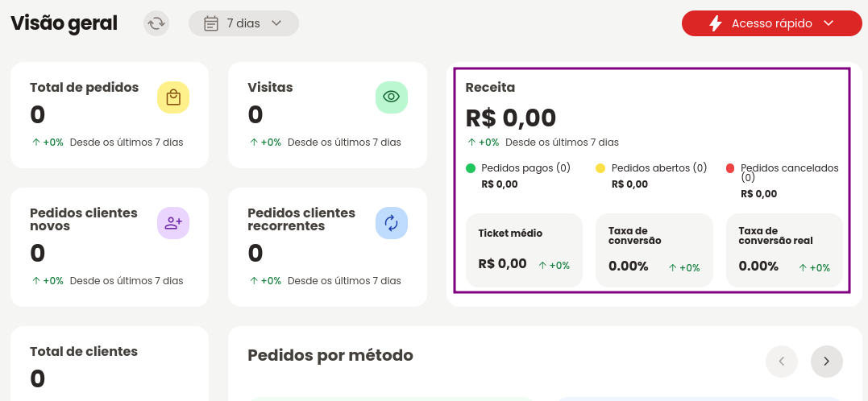Click the yellow dot beside Pedidos abertos
868x401 pixels.
[600, 168]
